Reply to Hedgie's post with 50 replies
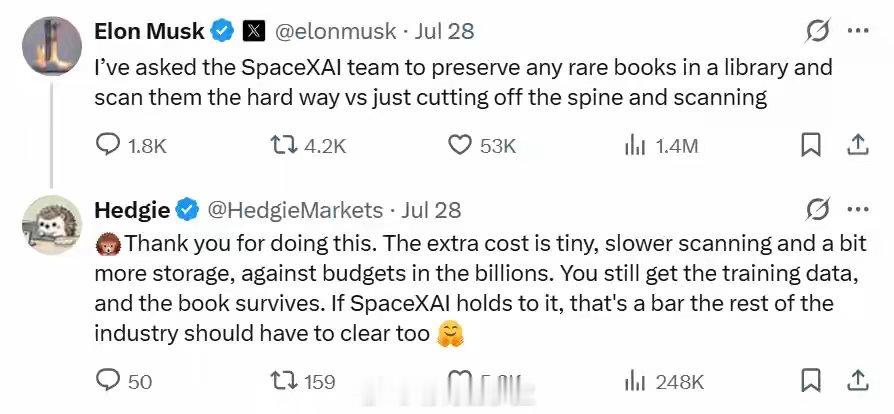 [124, 380]
